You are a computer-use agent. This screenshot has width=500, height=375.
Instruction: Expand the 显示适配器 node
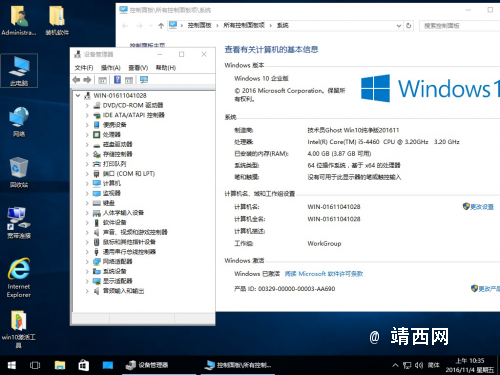[87, 281]
